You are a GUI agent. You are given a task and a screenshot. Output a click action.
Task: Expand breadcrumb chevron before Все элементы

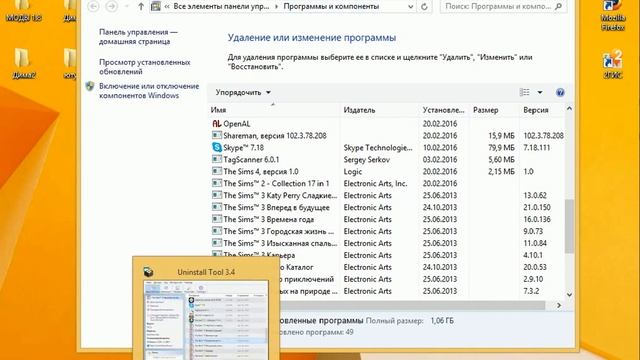167,7
